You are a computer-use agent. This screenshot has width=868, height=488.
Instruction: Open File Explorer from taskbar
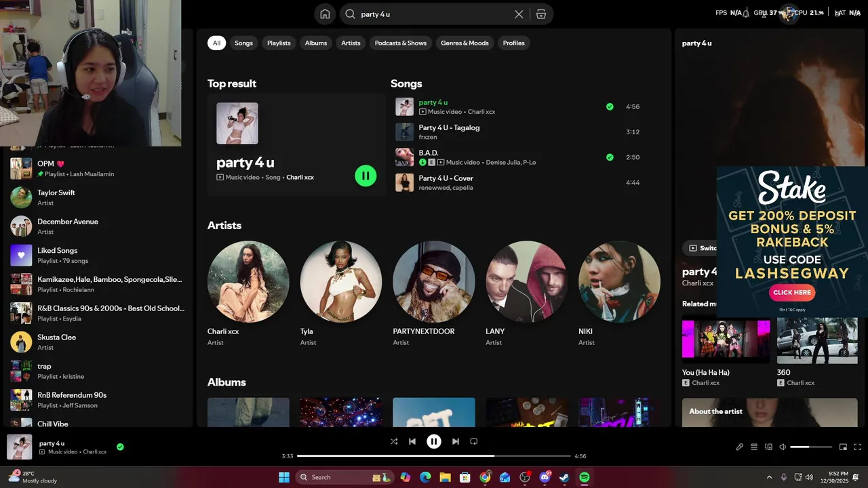pos(445,477)
